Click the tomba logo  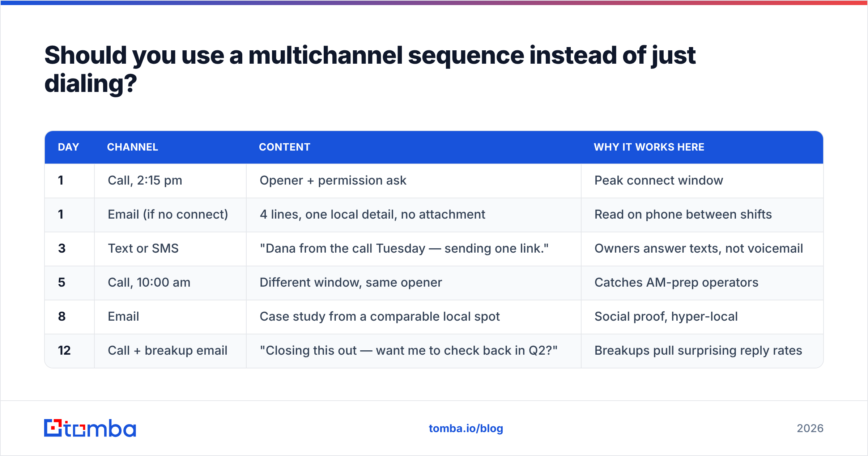(x=90, y=428)
